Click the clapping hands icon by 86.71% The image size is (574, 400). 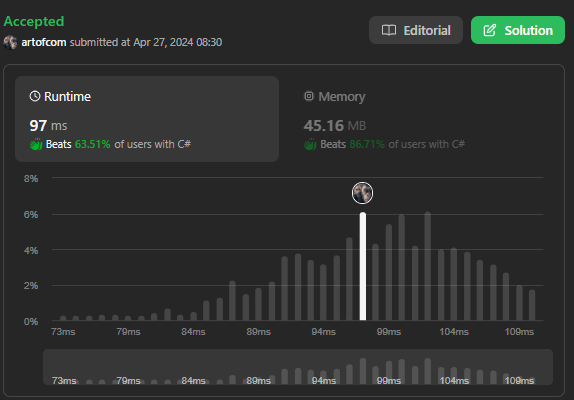(310, 144)
